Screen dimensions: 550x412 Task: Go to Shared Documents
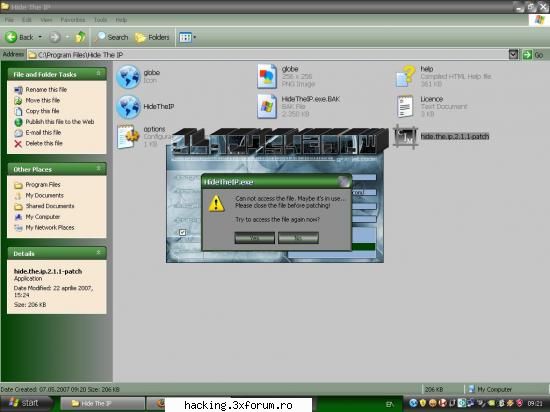pos(44,206)
